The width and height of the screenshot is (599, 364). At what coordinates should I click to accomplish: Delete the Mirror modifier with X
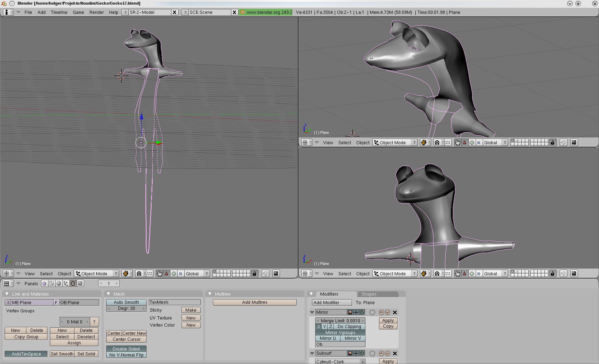(395, 312)
